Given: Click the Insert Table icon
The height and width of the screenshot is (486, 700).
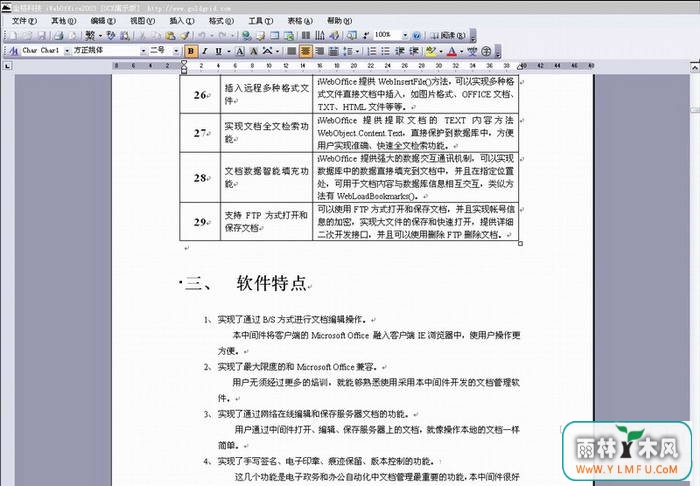Looking at the screenshot, I should pos(275,35).
